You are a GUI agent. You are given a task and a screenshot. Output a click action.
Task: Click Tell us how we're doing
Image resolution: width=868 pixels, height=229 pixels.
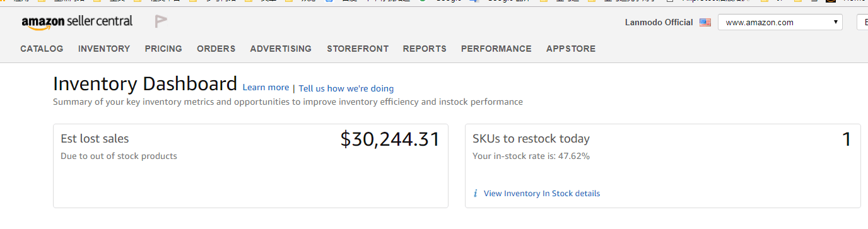click(x=346, y=88)
